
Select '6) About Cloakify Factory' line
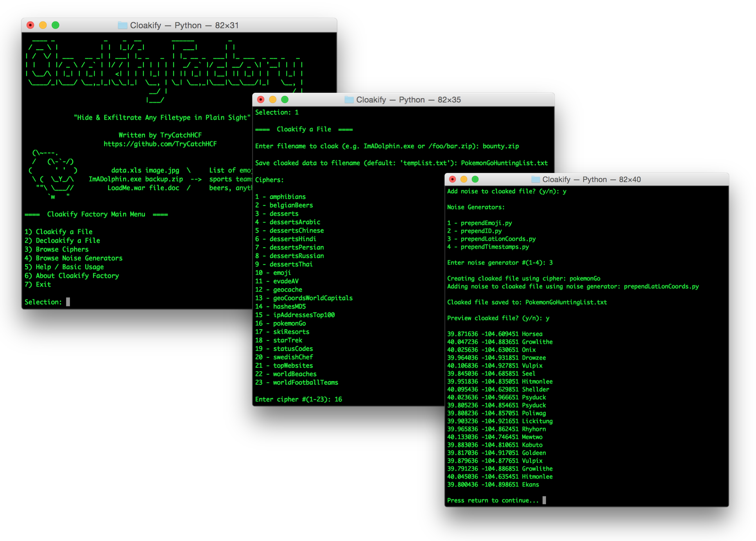point(72,276)
